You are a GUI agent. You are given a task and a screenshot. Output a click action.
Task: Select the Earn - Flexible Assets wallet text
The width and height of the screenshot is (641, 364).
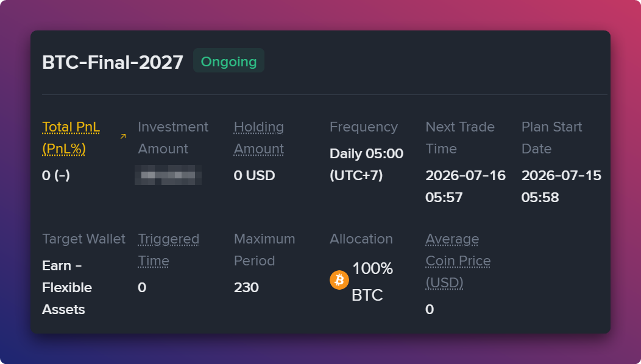click(67, 287)
